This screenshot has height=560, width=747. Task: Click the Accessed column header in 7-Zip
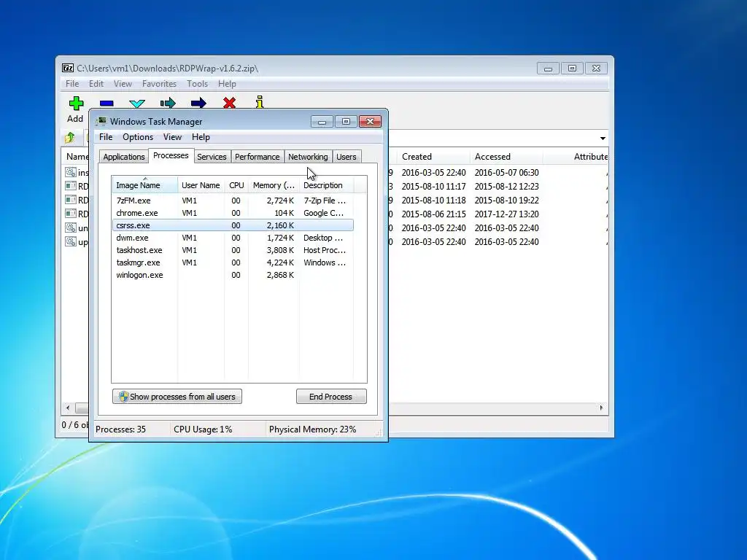(x=506, y=157)
